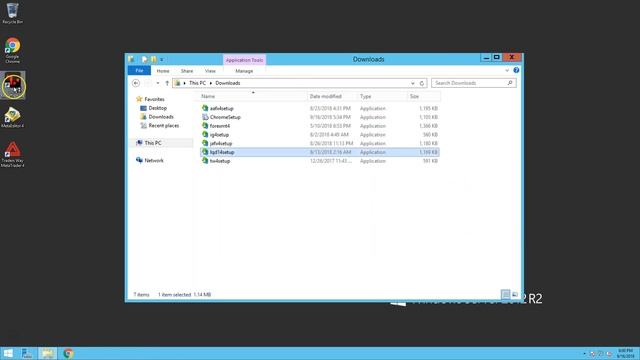The width and height of the screenshot is (640, 360).
Task: Click Downloads in the address breadcrumb
Action: coord(228,83)
